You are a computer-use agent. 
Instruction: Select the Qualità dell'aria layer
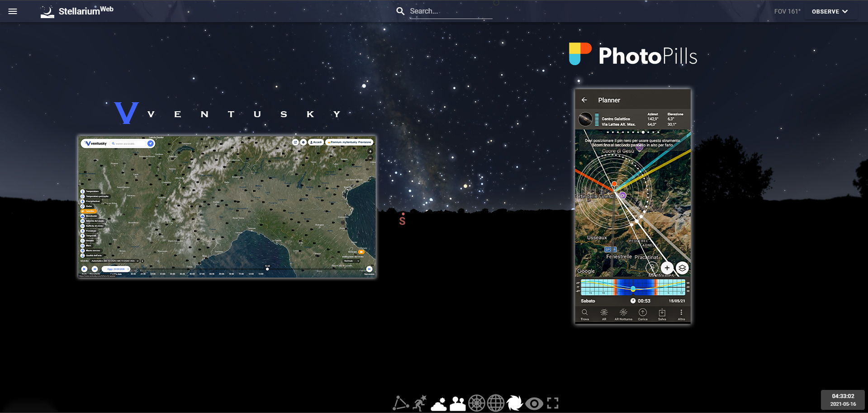pos(91,256)
